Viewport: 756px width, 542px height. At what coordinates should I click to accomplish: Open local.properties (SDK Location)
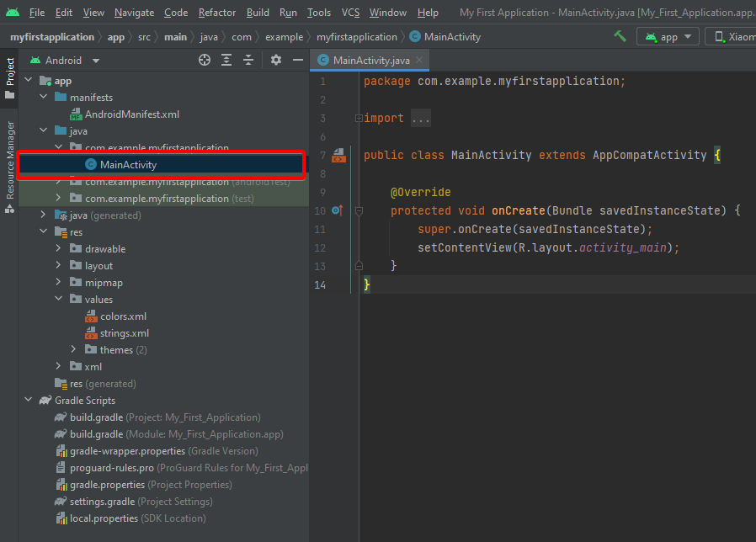click(130, 518)
